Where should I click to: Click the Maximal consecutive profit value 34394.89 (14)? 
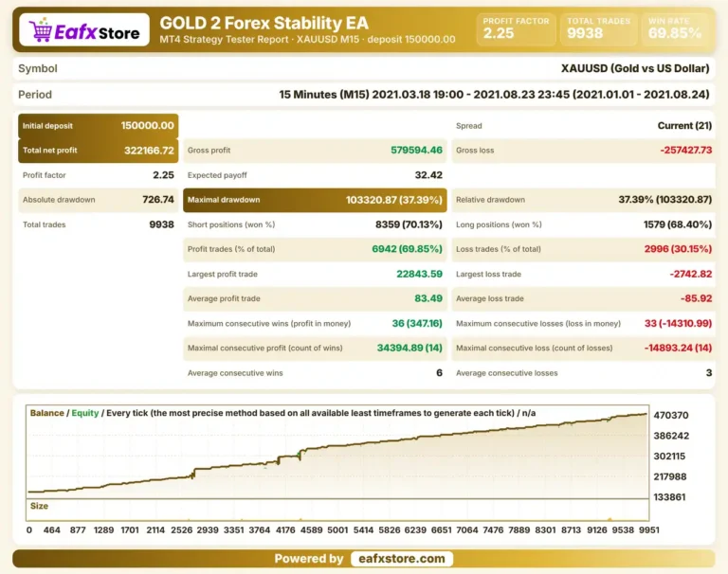click(409, 348)
